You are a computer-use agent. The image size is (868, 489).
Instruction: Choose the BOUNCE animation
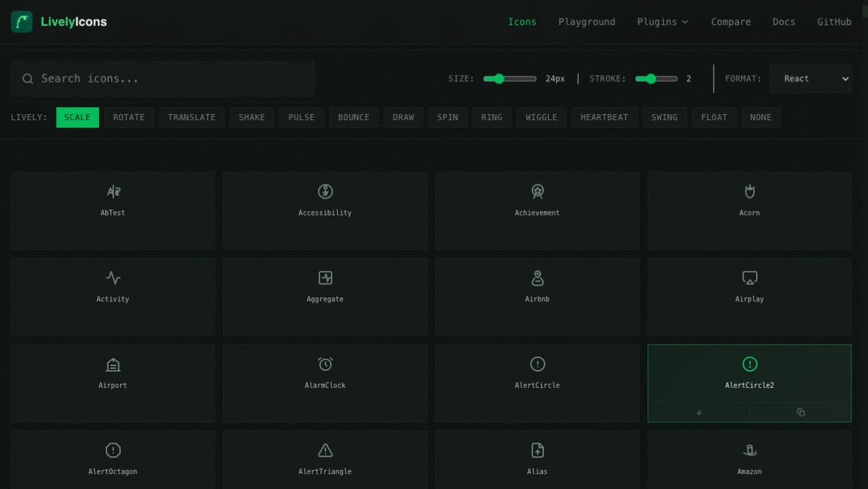tap(353, 117)
